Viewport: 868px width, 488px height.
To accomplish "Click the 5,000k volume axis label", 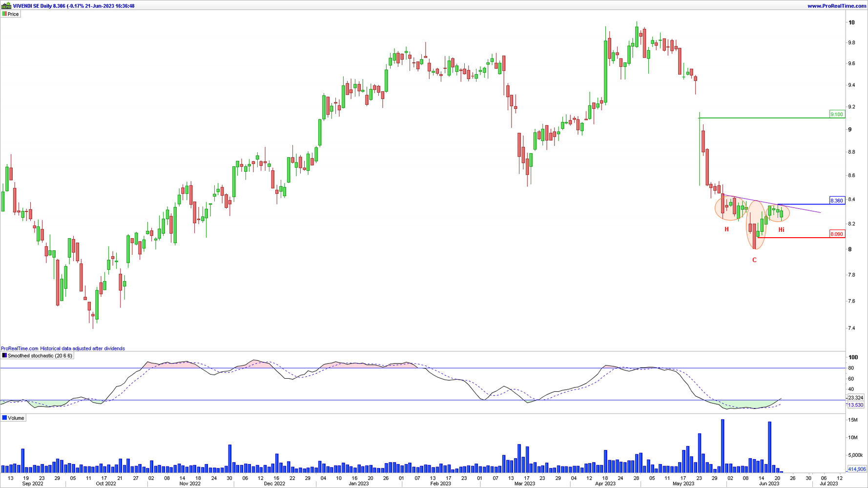I will 855,455.
